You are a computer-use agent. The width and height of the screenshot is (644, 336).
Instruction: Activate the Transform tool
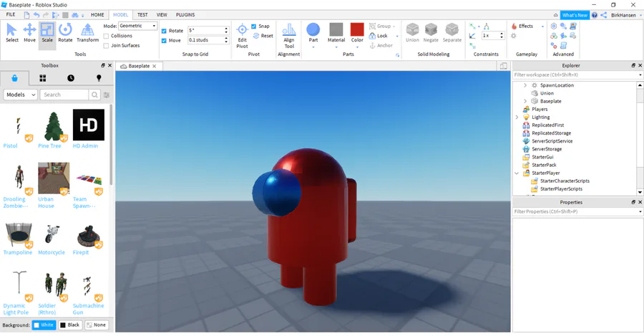(87, 33)
